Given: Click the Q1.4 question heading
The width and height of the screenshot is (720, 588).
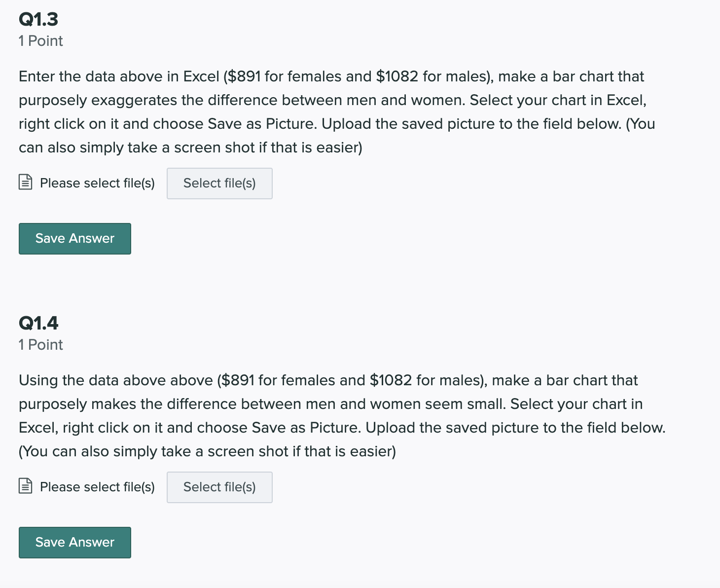Looking at the screenshot, I should coord(38,323).
